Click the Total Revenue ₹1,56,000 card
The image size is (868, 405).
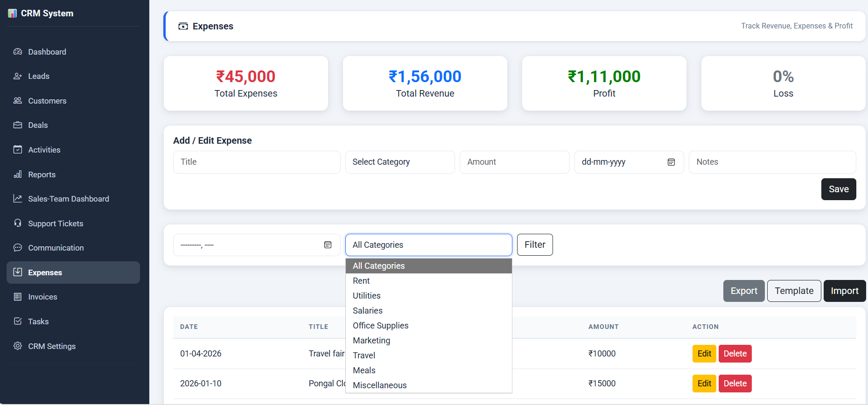425,84
